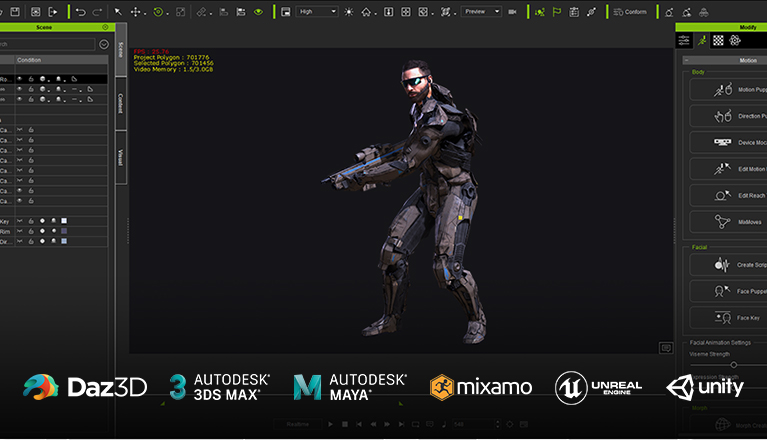This screenshot has width=767, height=440.
Task: Open the atom Physics tab icon
Action: point(735,41)
